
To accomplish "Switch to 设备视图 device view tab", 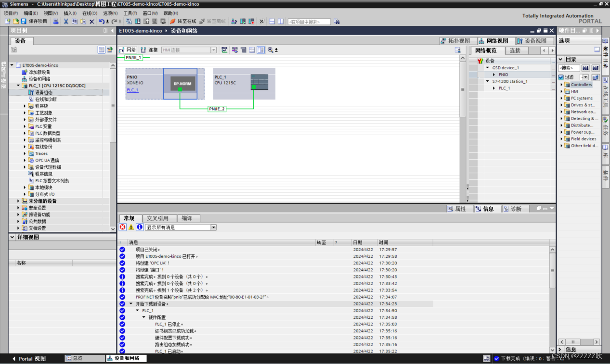I will (534, 41).
